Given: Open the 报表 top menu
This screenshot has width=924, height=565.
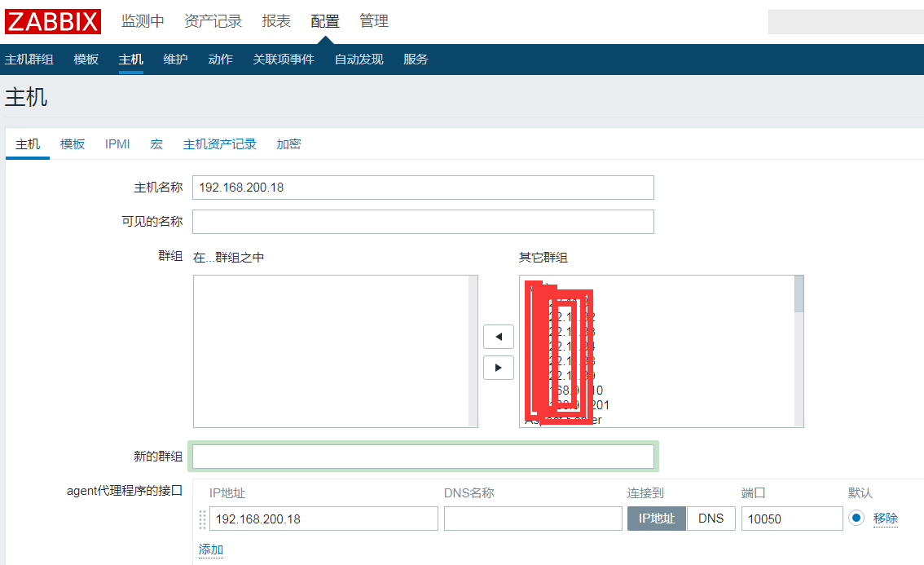Looking at the screenshot, I should [x=276, y=21].
